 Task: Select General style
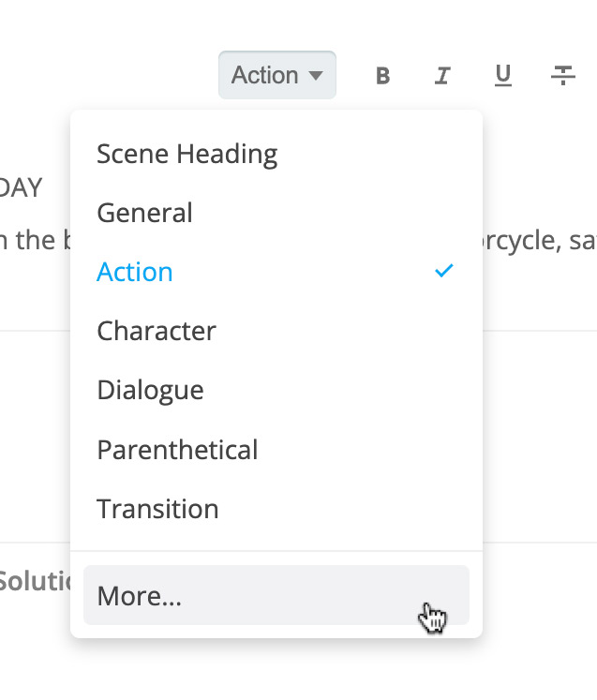[276, 213]
